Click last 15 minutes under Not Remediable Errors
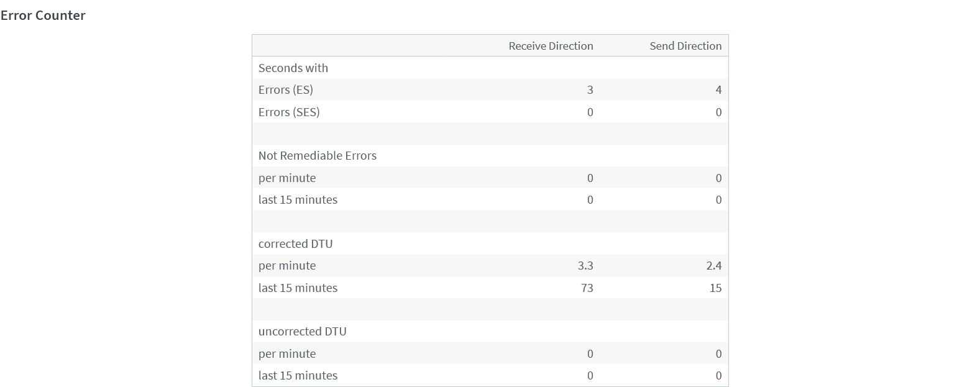This screenshot has width=980, height=387. (x=298, y=200)
